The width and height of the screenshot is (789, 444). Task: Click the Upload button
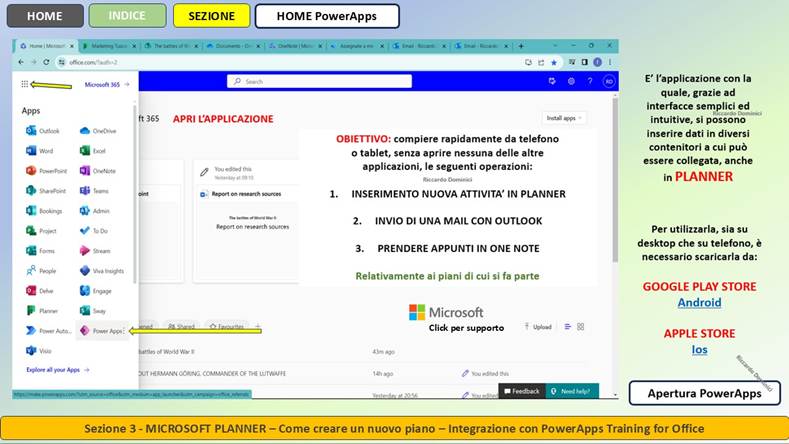coord(538,327)
